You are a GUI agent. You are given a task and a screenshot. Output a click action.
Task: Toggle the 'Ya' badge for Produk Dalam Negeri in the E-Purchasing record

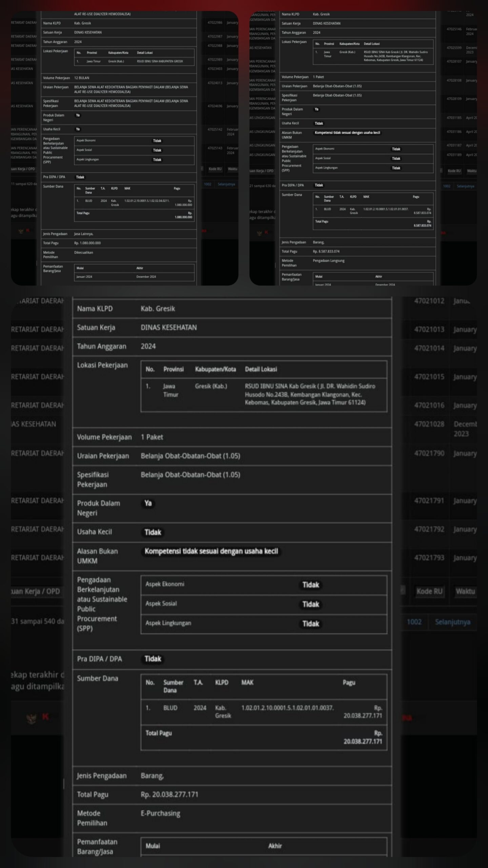(x=148, y=503)
